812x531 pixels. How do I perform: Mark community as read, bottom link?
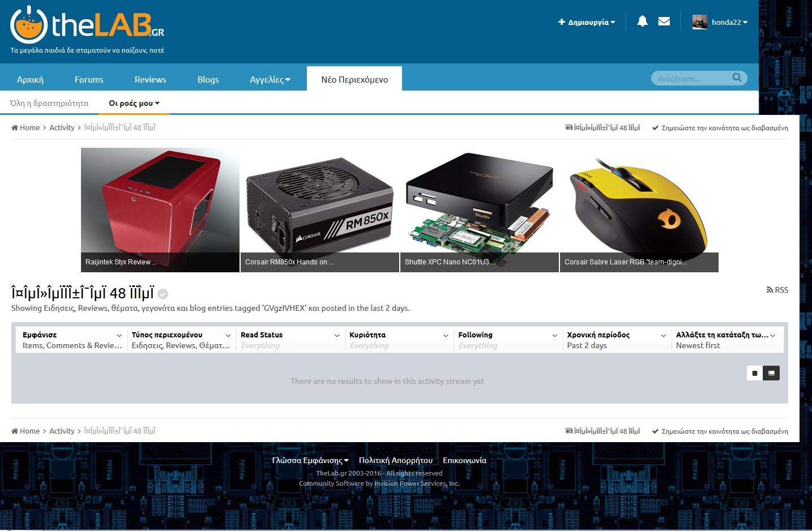pos(720,431)
